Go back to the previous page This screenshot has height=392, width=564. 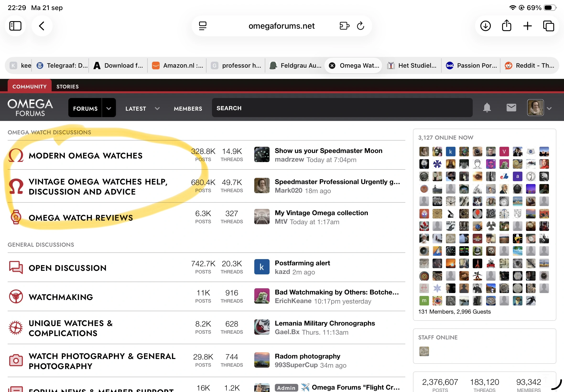[42, 26]
